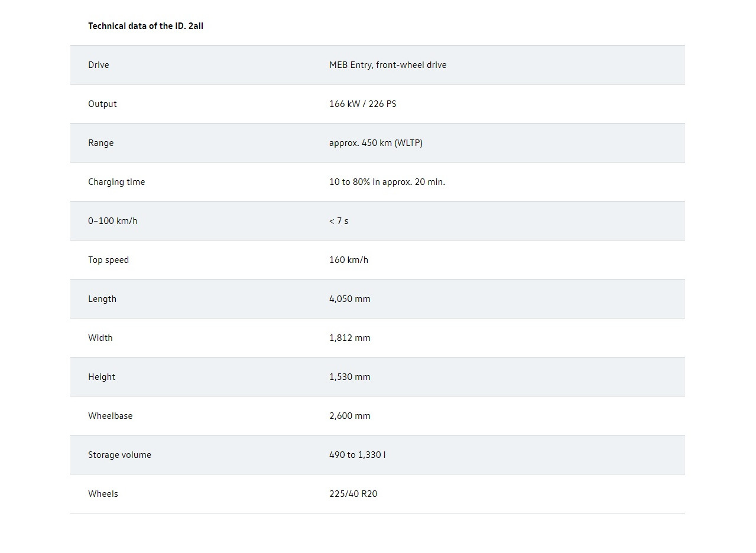Click the 'Width' row label
The width and height of the screenshot is (756, 553).
(100, 338)
